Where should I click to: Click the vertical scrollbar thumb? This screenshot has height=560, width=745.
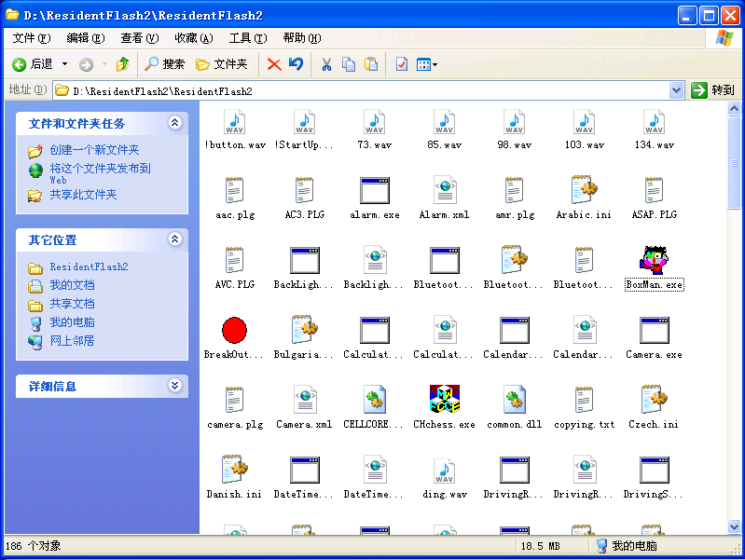click(734, 162)
